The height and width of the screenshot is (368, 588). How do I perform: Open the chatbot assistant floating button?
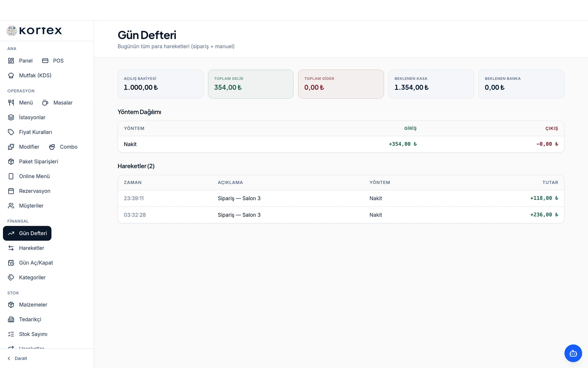(x=573, y=353)
